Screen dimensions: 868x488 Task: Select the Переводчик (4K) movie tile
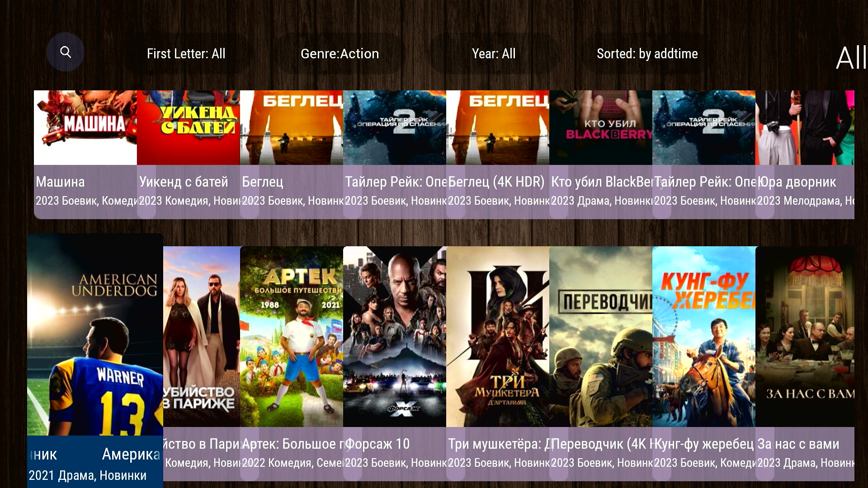[601, 363]
